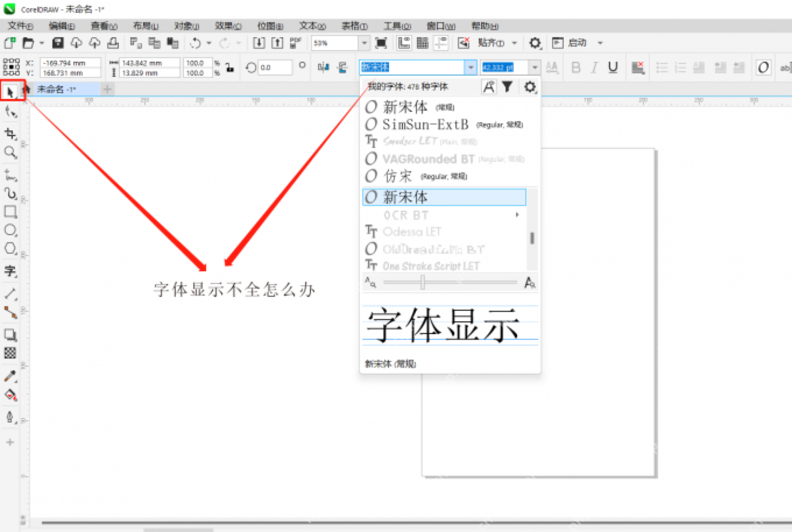The height and width of the screenshot is (532, 792).
Task: Adjust the font preview size slider
Action: click(423, 282)
